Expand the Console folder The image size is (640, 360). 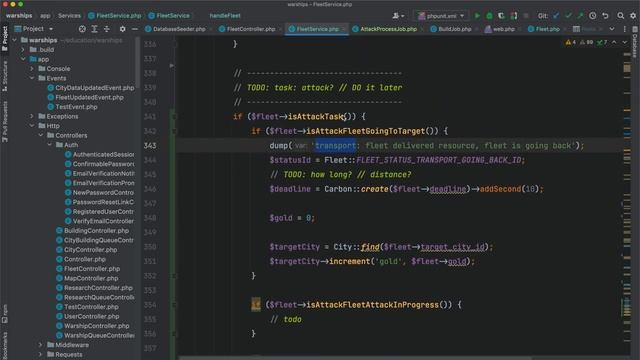32,69
